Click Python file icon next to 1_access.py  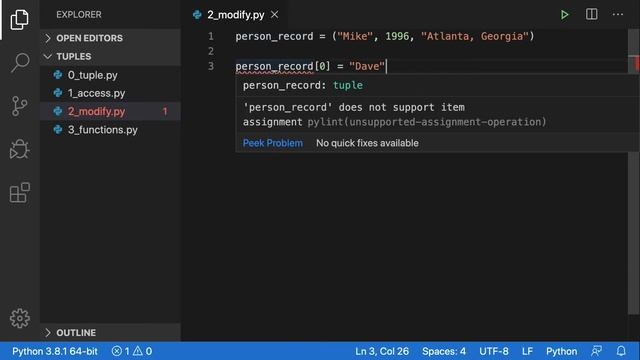pos(58,93)
